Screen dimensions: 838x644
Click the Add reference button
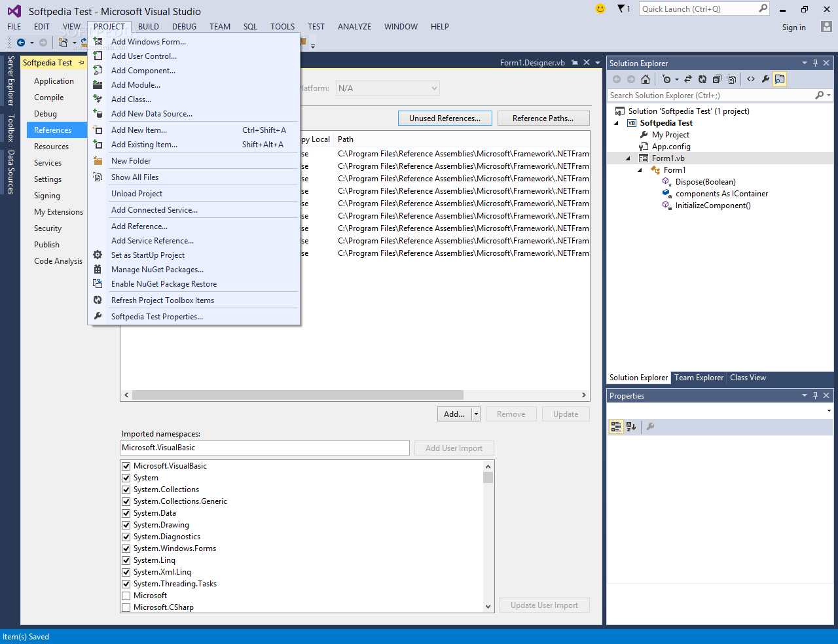click(454, 414)
